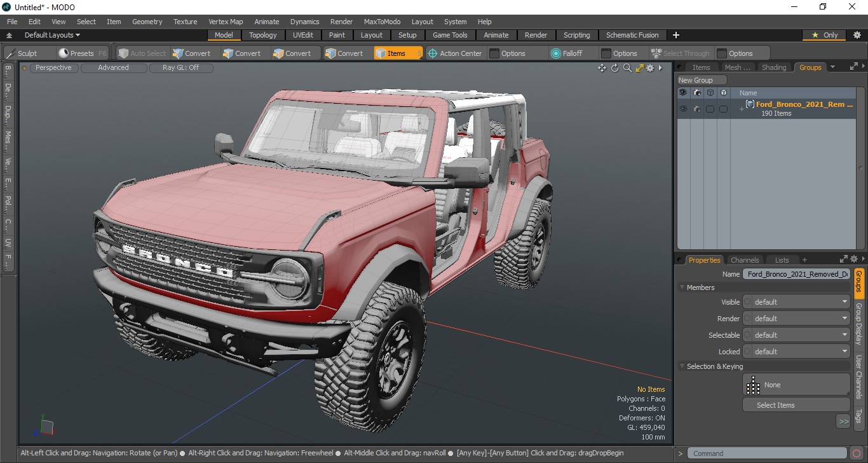Screen dimensions: 868x463
Task: Click the XYZ axis gizmo in viewport
Action: click(46, 425)
